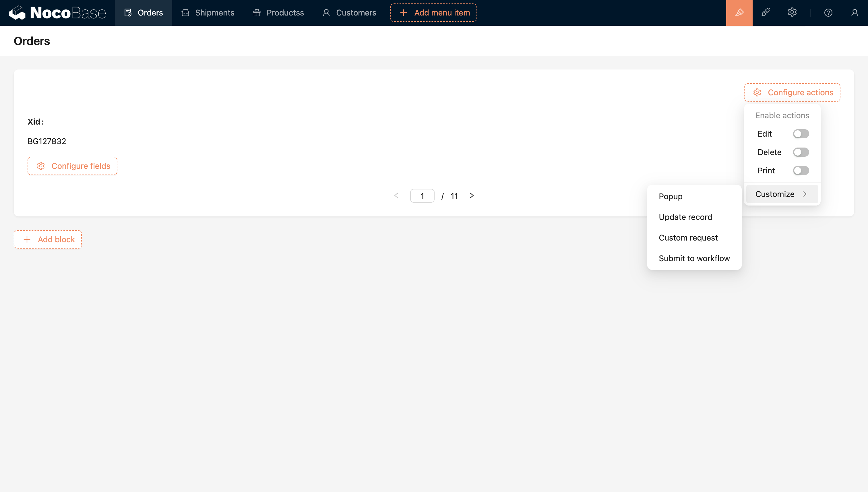
Task: Click the NocoBase logo icon
Action: point(17,13)
